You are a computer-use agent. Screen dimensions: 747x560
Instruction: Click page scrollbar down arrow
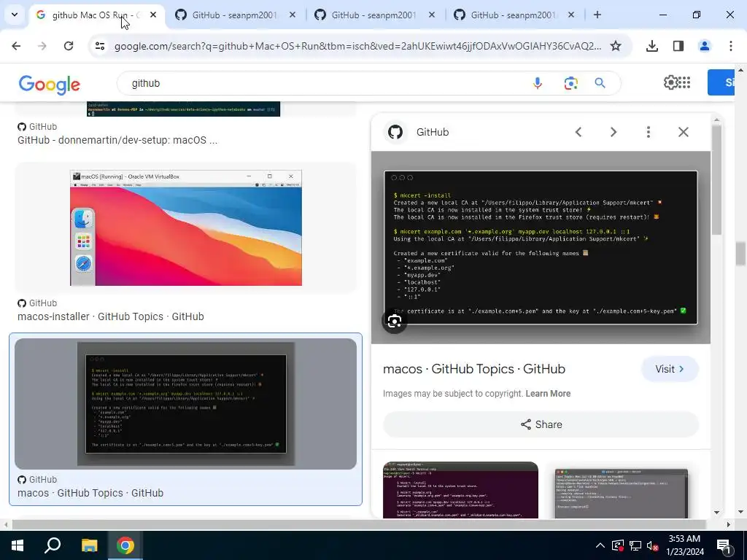point(740,513)
